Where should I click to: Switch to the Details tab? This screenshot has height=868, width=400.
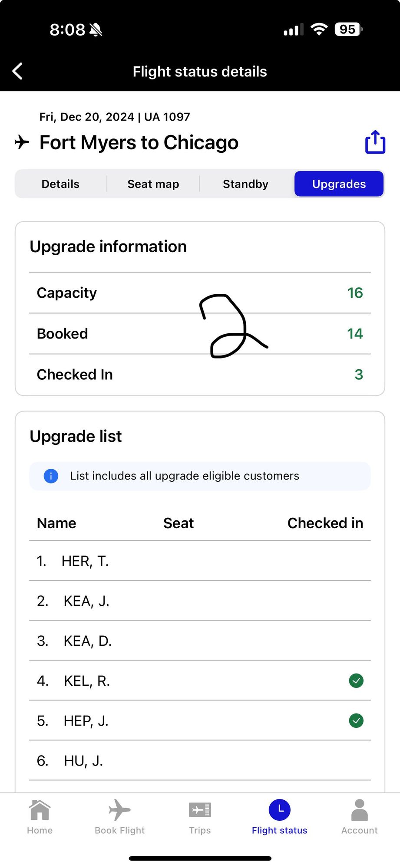tap(60, 184)
